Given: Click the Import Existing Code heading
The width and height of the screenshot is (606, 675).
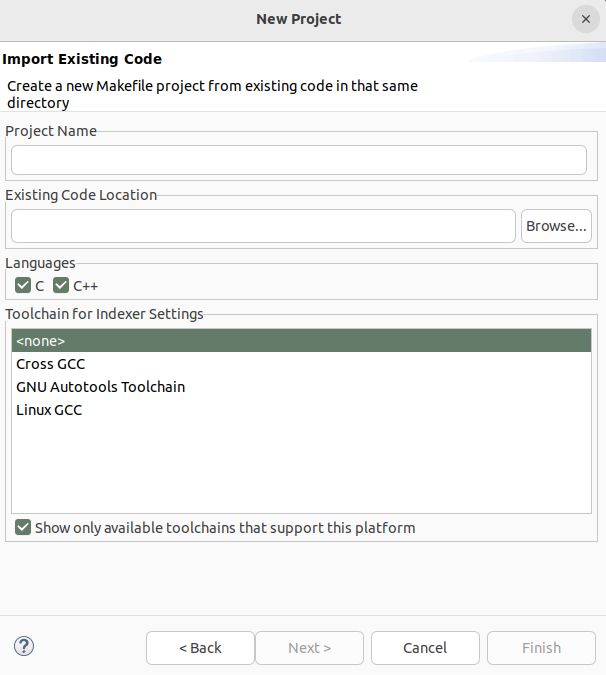Looking at the screenshot, I should [x=82, y=59].
